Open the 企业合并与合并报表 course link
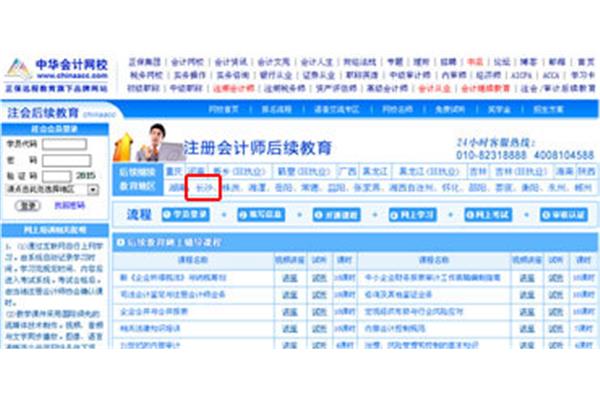Screen dimensions: 600x400 pyautogui.click(x=154, y=312)
